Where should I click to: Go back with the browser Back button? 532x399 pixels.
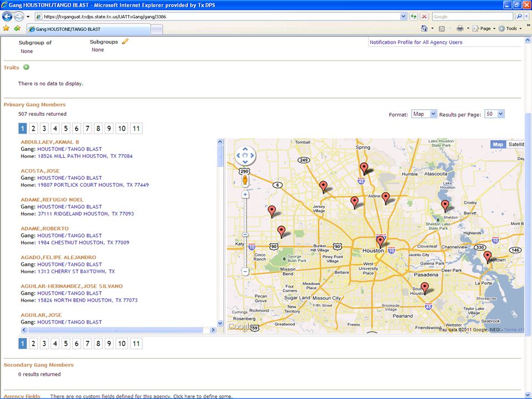[x=7, y=16]
